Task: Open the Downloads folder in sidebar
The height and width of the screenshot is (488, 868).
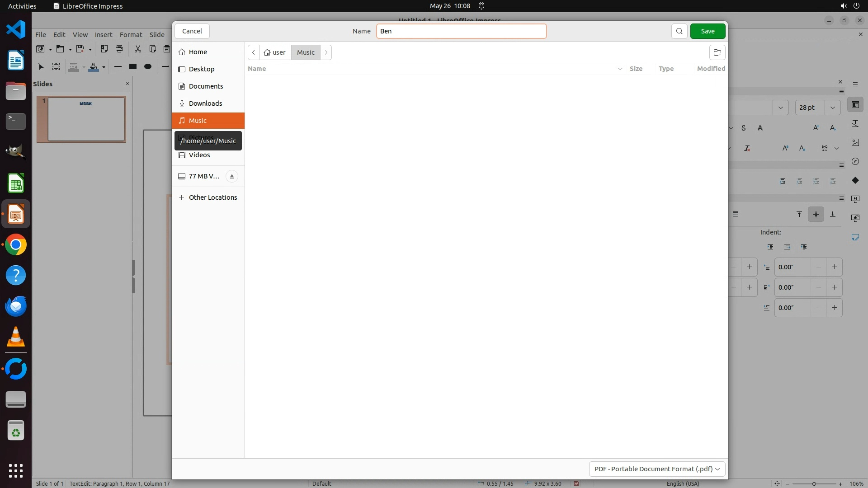Action: (x=205, y=103)
